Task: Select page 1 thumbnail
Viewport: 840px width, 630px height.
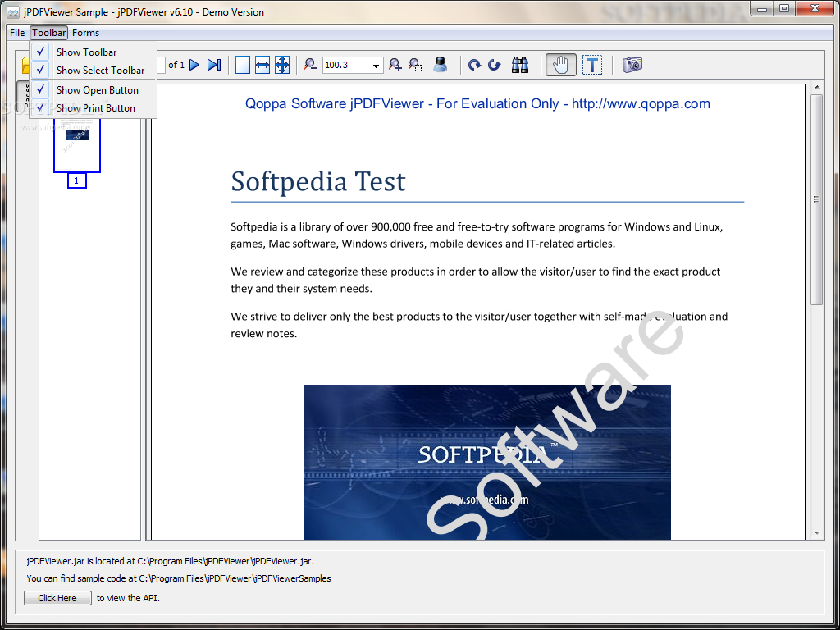Action: click(77, 144)
